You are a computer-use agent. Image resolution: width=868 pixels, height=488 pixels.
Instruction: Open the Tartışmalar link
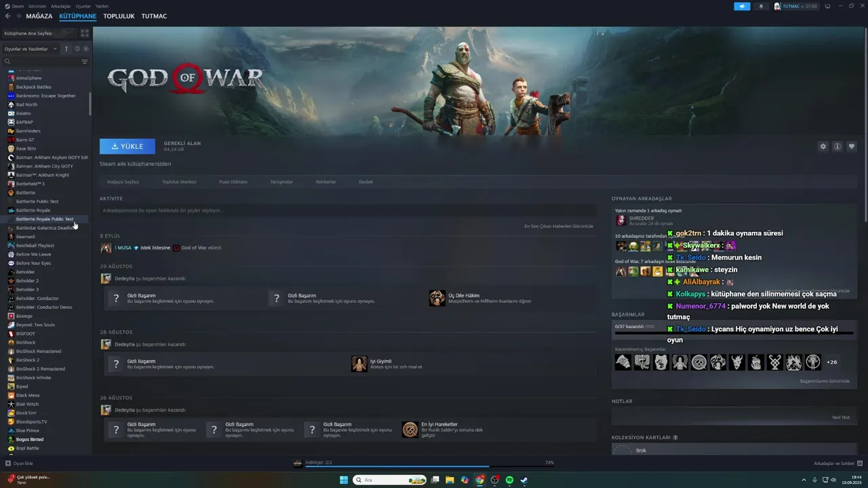click(281, 182)
